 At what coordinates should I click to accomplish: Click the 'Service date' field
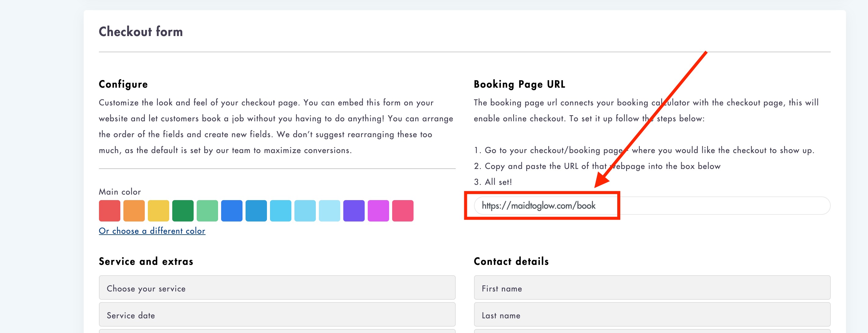(x=277, y=314)
